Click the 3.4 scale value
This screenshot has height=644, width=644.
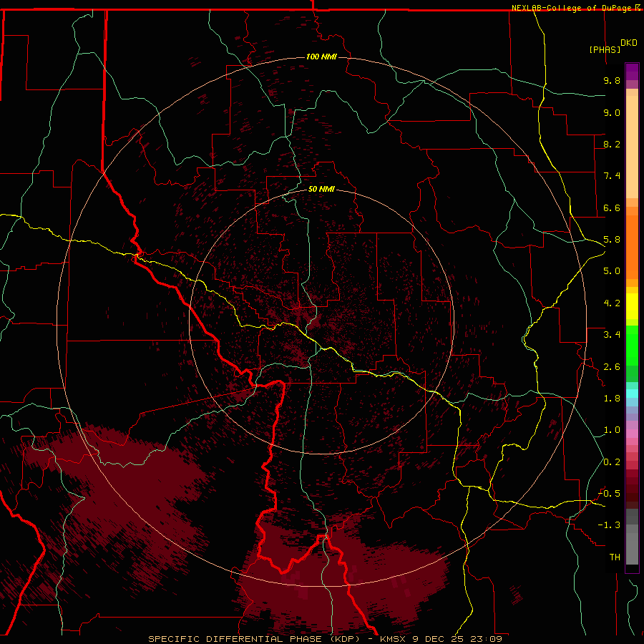(612, 335)
